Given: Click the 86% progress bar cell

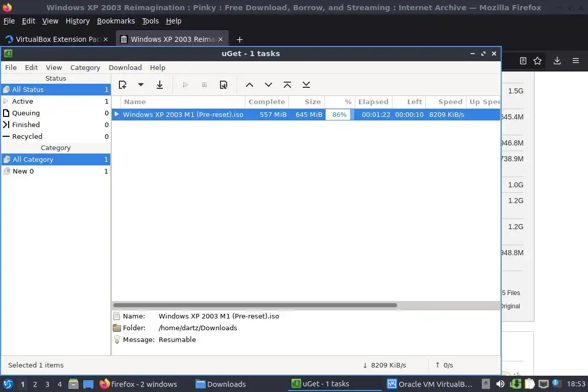Looking at the screenshot, I should 340,114.
